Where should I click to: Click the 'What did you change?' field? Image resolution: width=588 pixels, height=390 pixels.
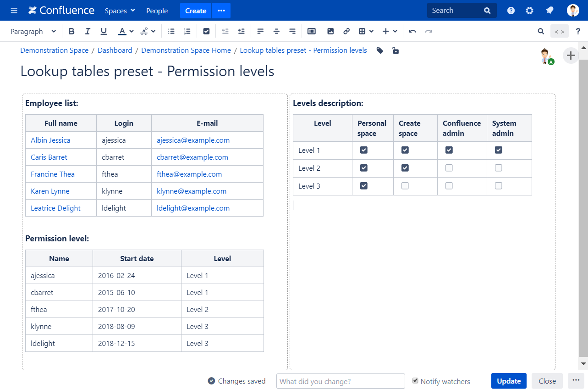[341, 381]
